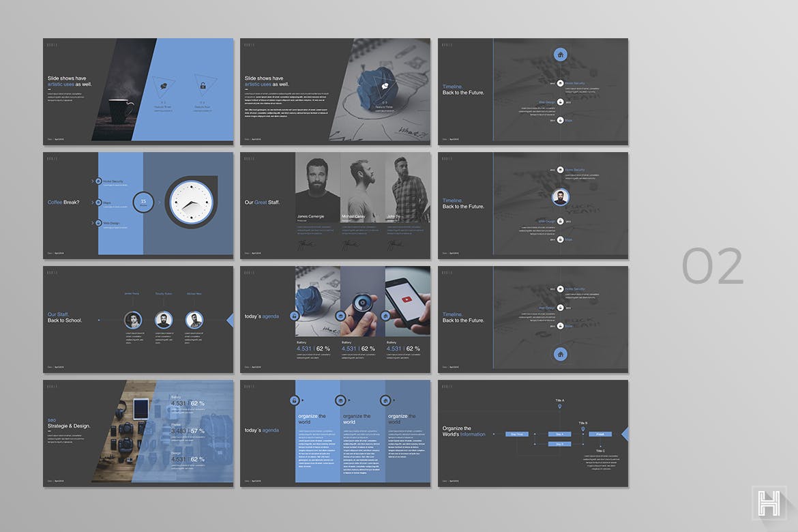
Task: Click the home icon at bottom of third Timeline slide
Action: point(560,354)
